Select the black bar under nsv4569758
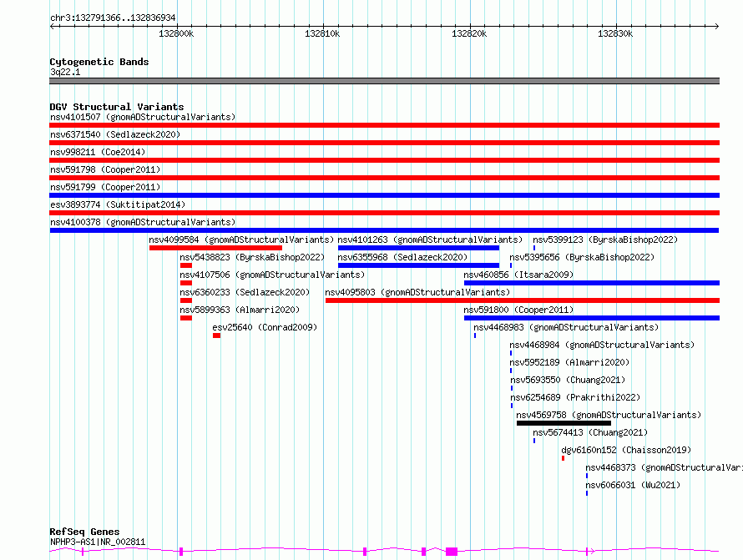 [x=564, y=423]
